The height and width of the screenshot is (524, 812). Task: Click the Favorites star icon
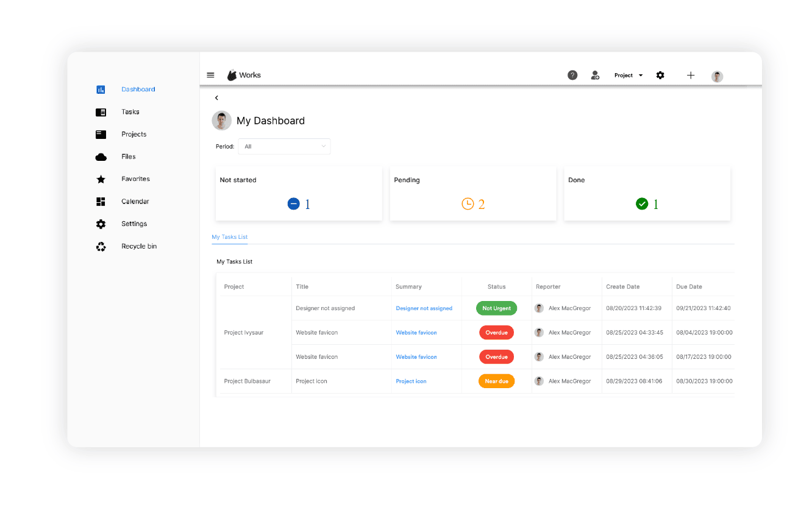click(101, 179)
